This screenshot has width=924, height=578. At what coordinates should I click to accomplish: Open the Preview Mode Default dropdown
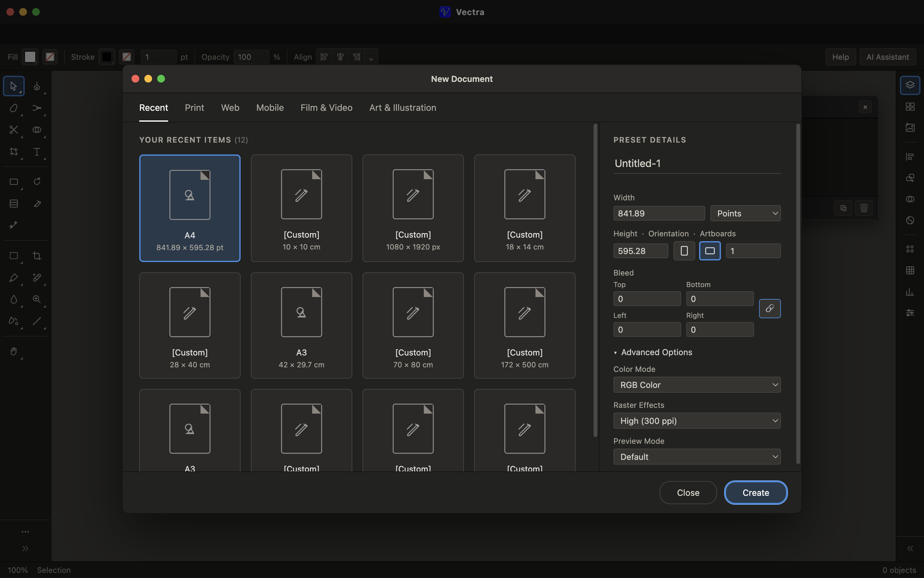697,456
